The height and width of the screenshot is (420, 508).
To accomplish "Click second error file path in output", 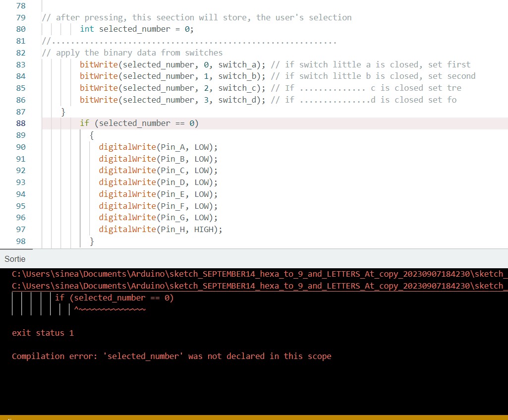I will tap(260, 286).
